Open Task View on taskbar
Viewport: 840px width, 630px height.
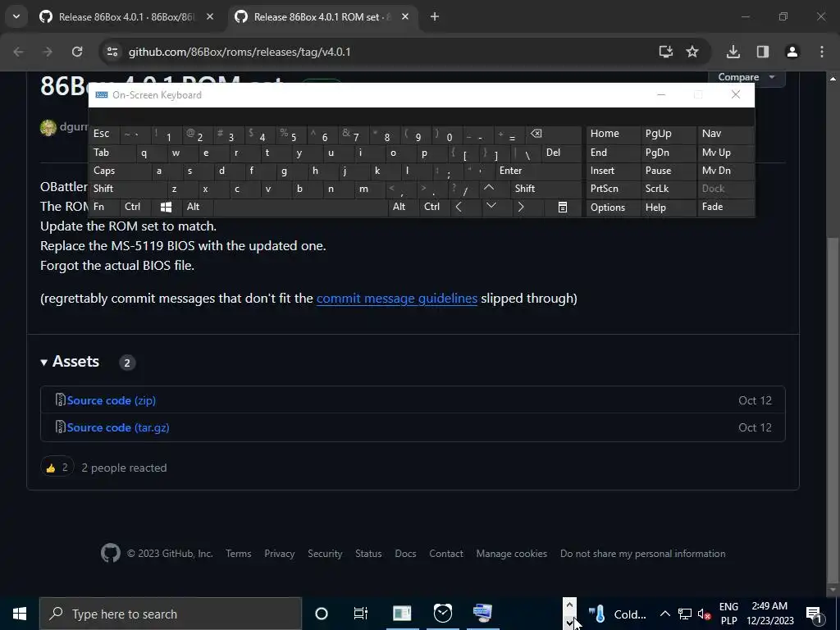tap(361, 614)
